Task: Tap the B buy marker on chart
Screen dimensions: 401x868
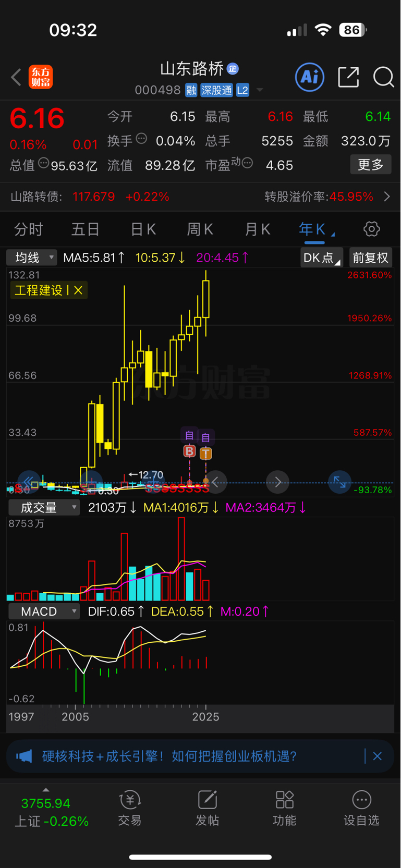Action: (x=189, y=451)
